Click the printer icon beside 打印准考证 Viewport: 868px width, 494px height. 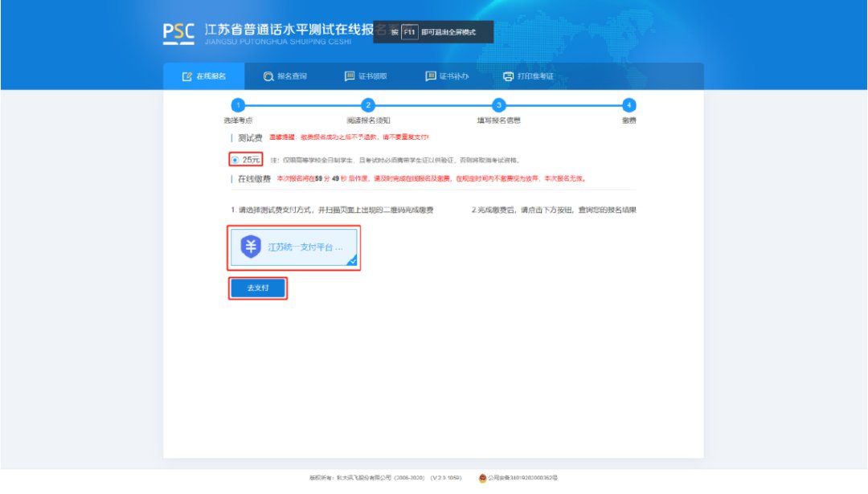click(x=508, y=76)
